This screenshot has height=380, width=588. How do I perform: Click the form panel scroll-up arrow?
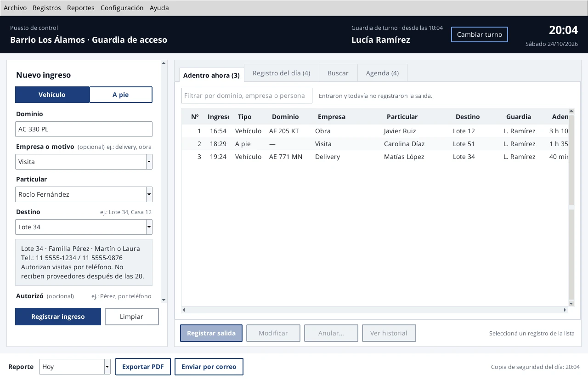click(x=164, y=63)
